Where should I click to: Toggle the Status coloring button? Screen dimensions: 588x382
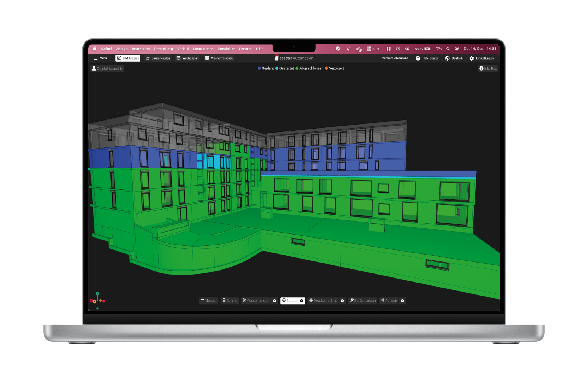pos(289,301)
